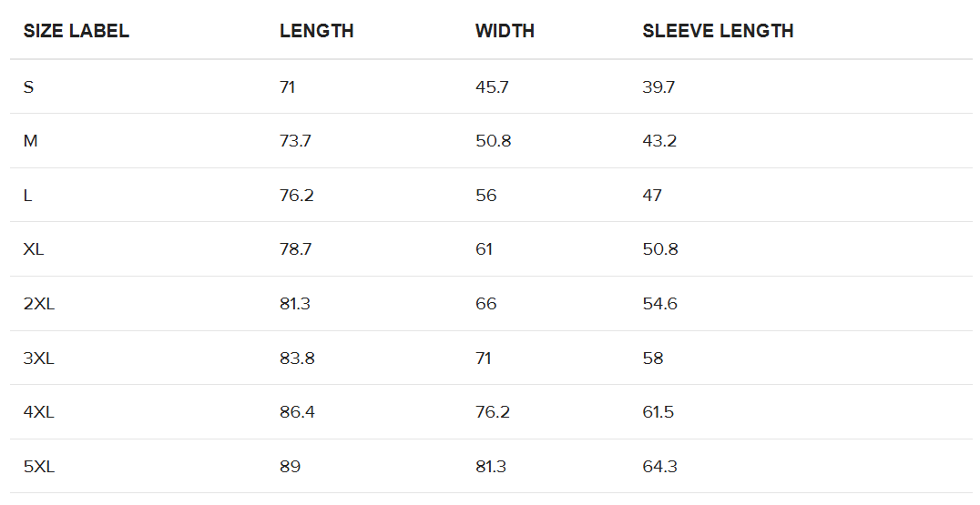Click the LENGTH column header
980x505 pixels.
(x=316, y=31)
